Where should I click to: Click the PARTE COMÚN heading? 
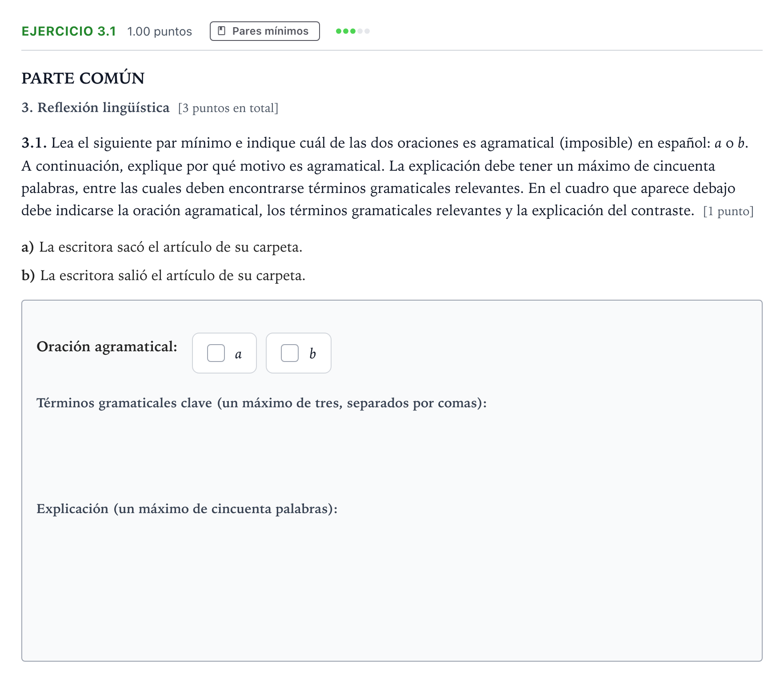pos(83,78)
